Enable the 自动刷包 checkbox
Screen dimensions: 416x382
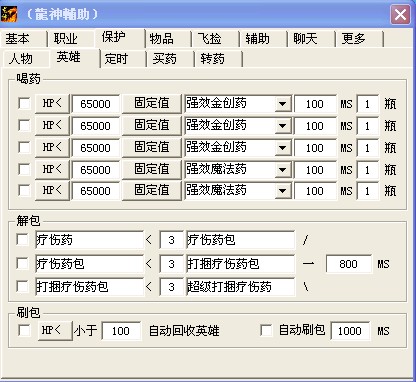pos(266,330)
